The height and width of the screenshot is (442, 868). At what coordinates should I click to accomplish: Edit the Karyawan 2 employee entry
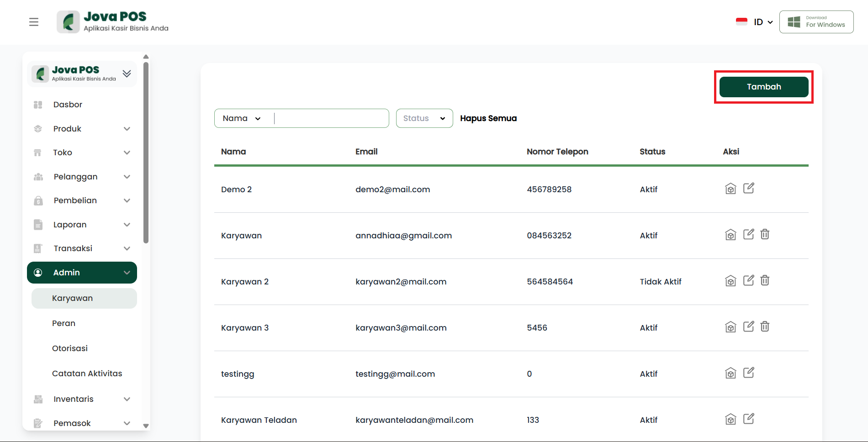tap(748, 280)
